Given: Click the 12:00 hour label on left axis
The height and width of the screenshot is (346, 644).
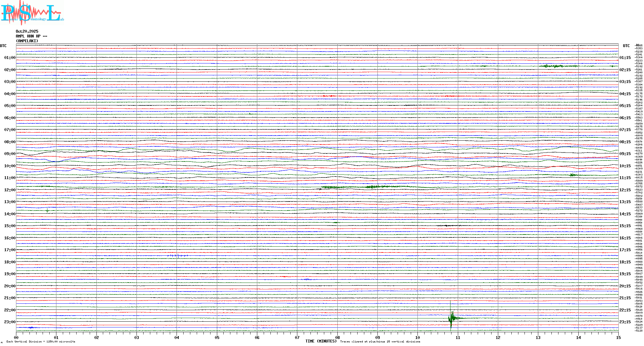Looking at the screenshot, I should (x=10, y=190).
